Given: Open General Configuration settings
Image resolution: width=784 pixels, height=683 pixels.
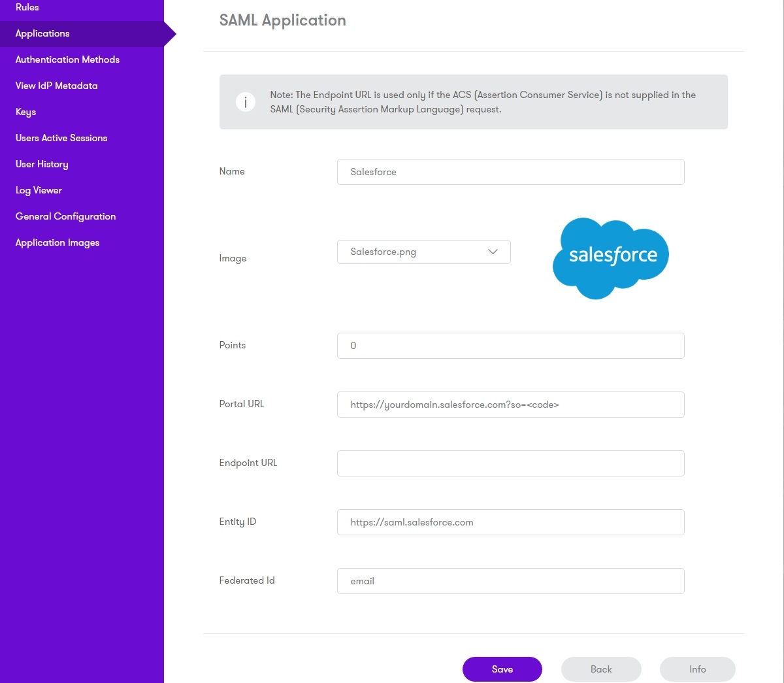Looking at the screenshot, I should coord(65,216).
